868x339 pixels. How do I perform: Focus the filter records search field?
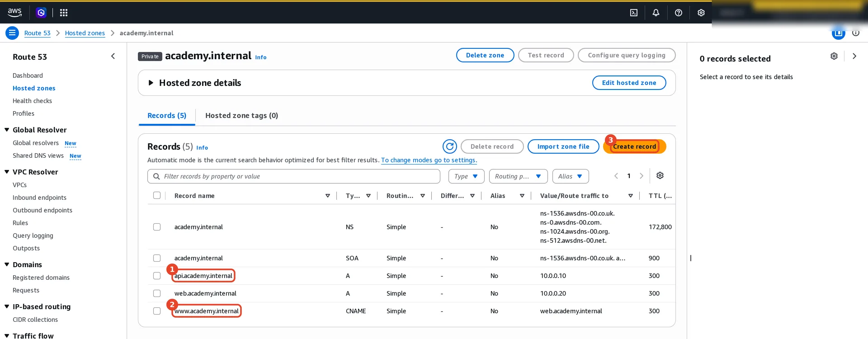294,176
